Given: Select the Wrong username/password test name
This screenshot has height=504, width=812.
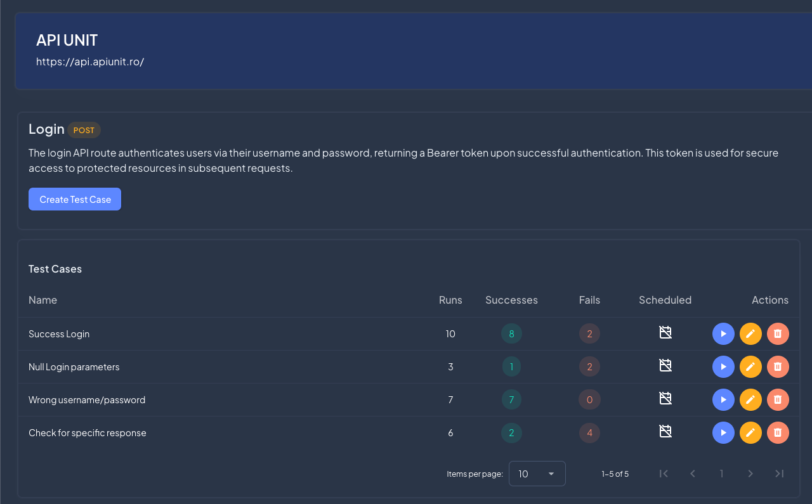Looking at the screenshot, I should pos(87,400).
